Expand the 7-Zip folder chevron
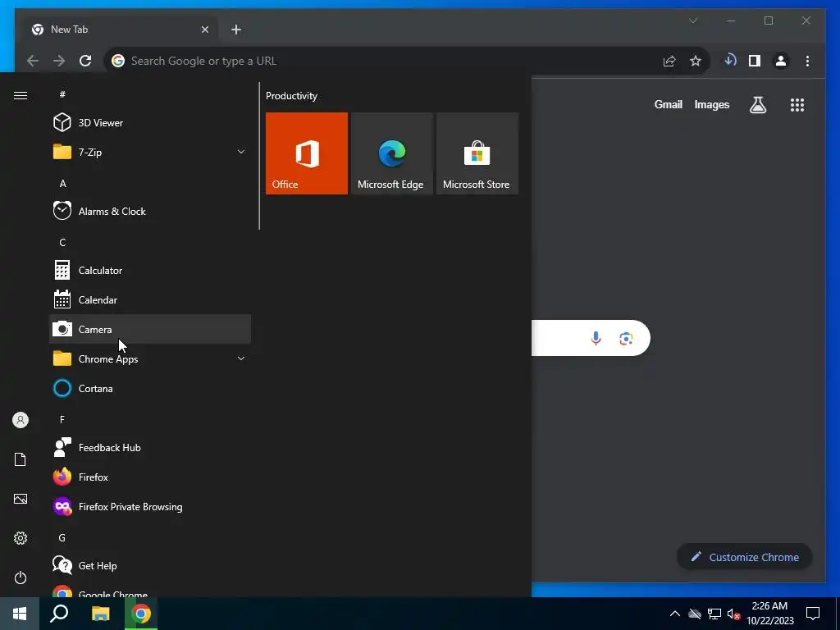This screenshot has width=840, height=630. click(241, 152)
